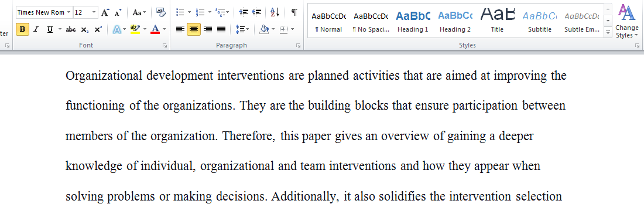644x214 pixels.
Task: Open the Font dialog launcher
Action: click(165, 45)
